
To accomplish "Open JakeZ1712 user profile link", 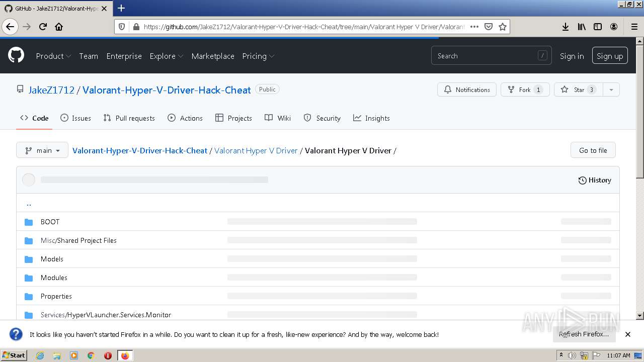I will 51,90.
